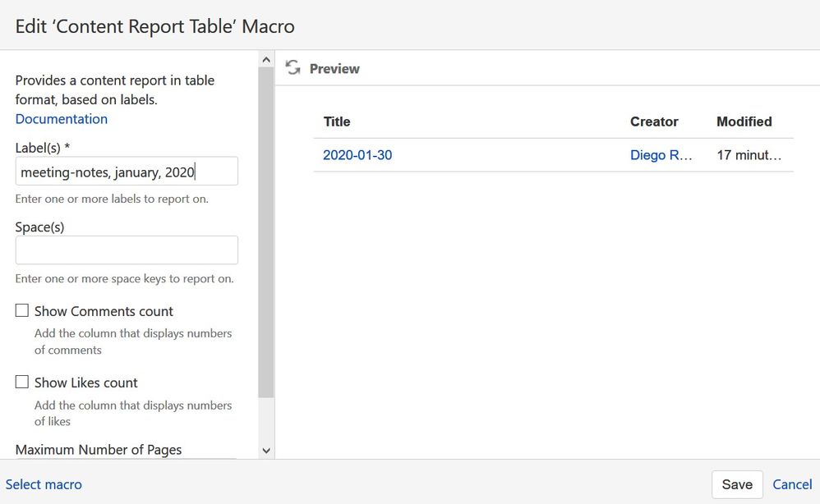Screen dimensions: 820x504
Task: Open the Diego R… creator link
Action: coord(661,155)
